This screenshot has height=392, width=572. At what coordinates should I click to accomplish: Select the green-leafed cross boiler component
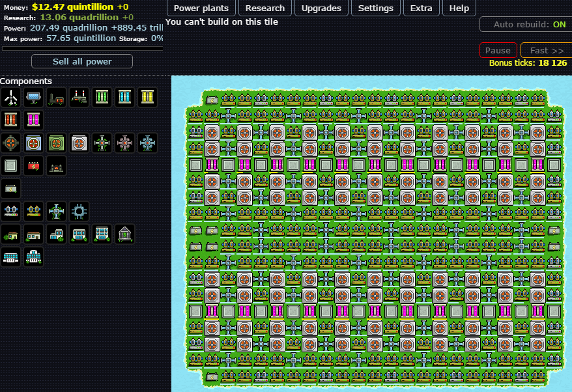(102, 143)
